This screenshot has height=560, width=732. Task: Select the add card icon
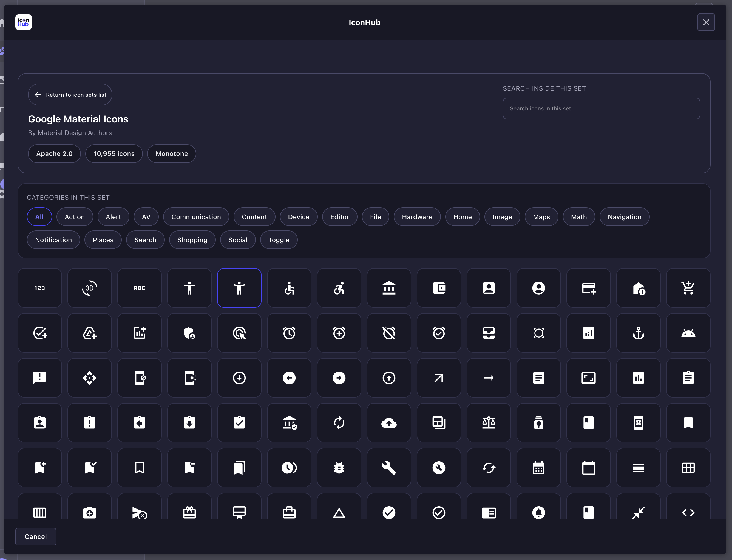click(x=588, y=288)
